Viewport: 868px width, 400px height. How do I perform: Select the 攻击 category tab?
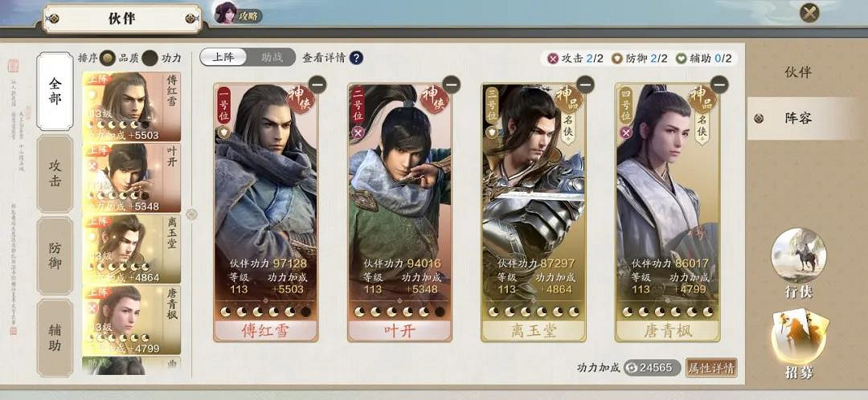55,173
